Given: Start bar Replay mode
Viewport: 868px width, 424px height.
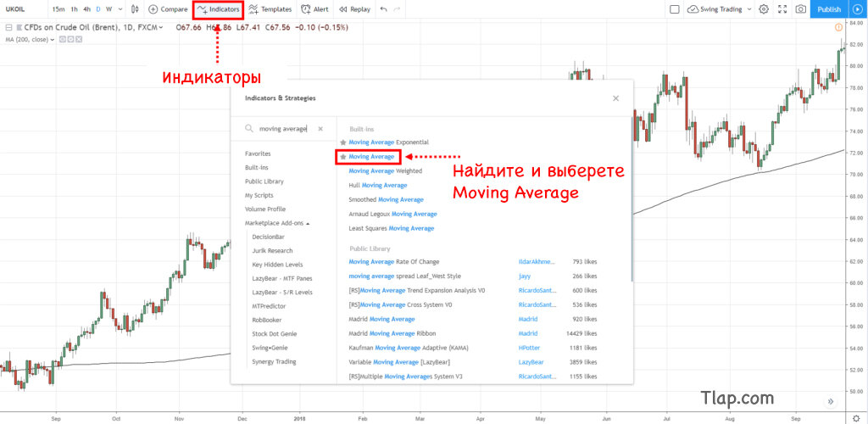Looking at the screenshot, I should point(354,8).
